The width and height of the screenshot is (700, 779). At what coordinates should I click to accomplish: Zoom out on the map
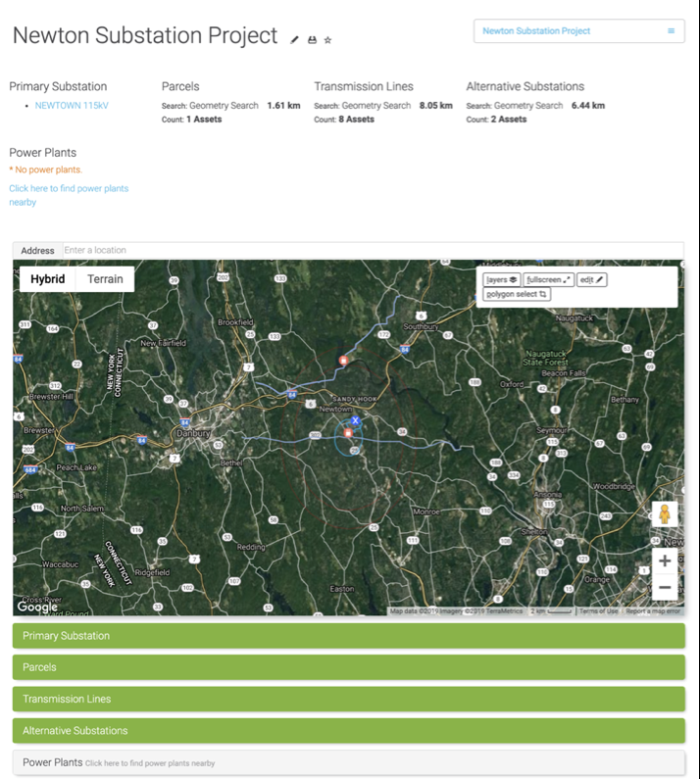(x=665, y=587)
